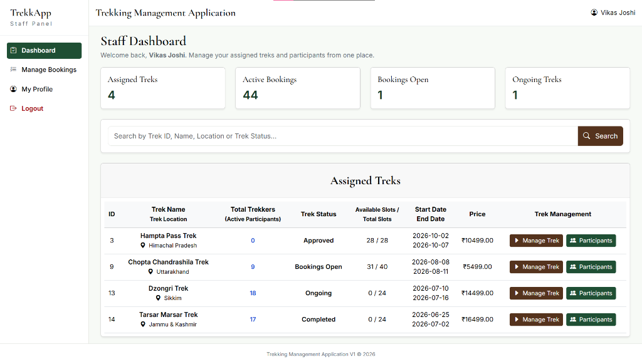Click the 31 / 40 slots cell
The height and width of the screenshot is (364, 642).
[377, 267]
